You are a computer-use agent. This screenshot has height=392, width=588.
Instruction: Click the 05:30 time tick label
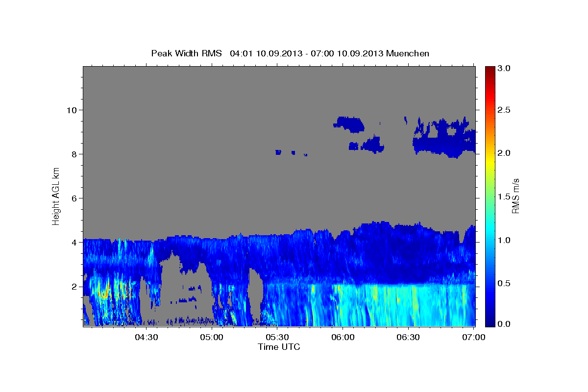(277, 337)
